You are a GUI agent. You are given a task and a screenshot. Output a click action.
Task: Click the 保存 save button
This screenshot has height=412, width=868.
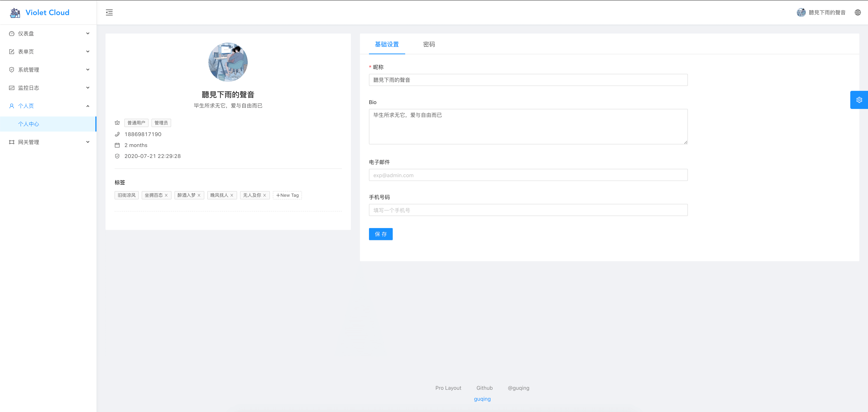[380, 234]
